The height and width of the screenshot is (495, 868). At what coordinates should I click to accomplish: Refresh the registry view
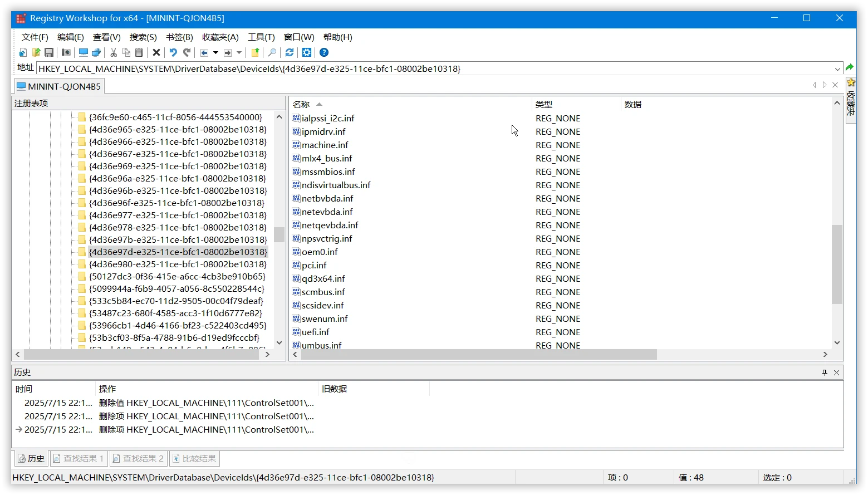(289, 52)
